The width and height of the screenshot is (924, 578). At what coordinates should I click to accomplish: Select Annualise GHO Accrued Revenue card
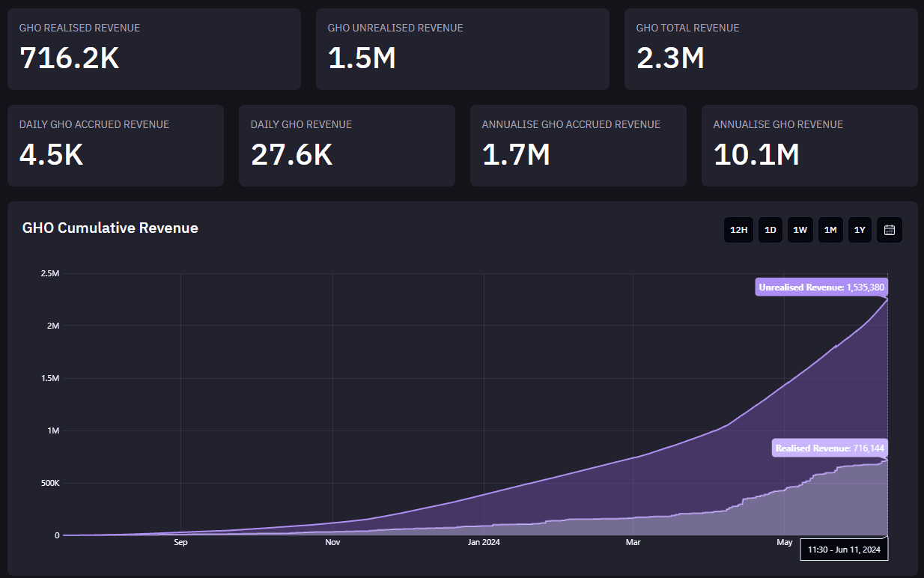click(x=578, y=145)
